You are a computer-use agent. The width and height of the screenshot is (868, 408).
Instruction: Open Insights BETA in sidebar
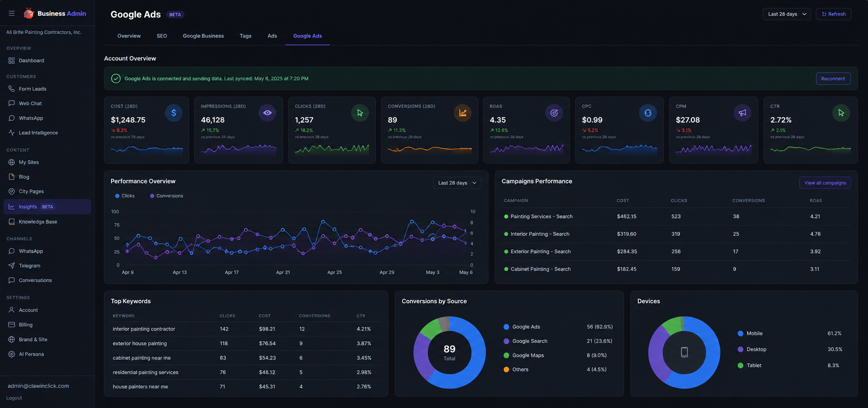47,207
